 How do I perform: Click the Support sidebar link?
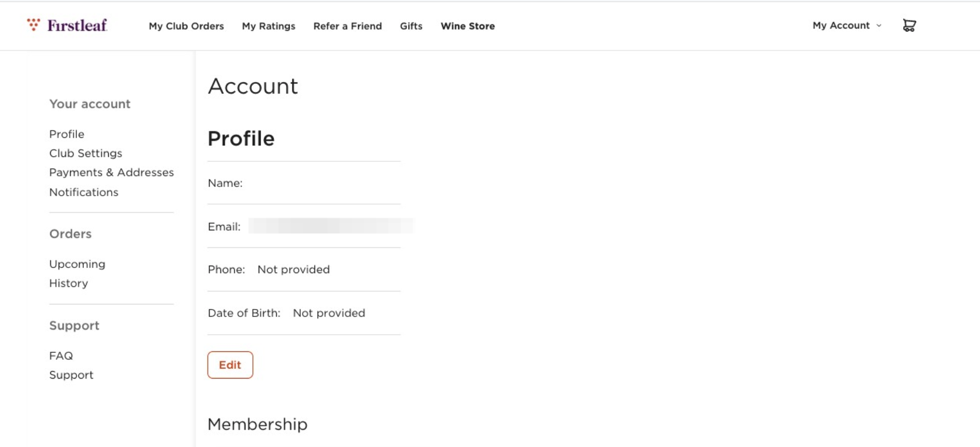coord(71,375)
